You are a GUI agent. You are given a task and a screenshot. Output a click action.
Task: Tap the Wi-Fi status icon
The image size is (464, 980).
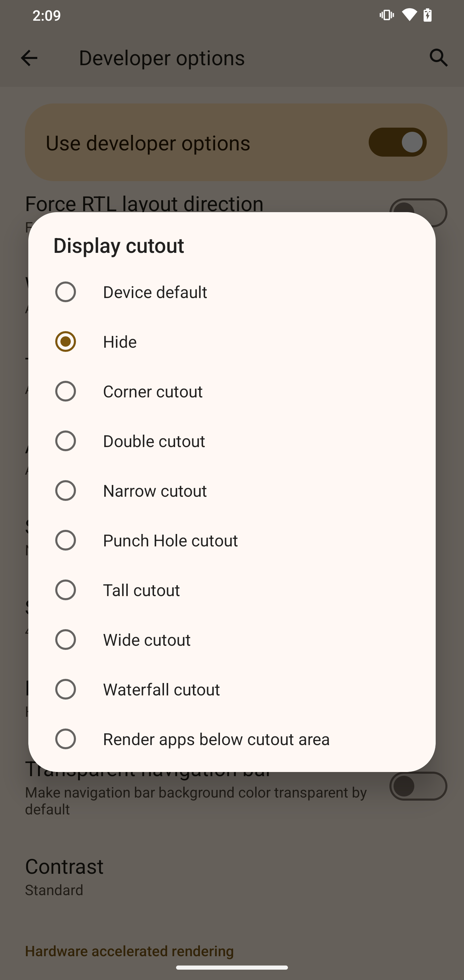click(409, 15)
